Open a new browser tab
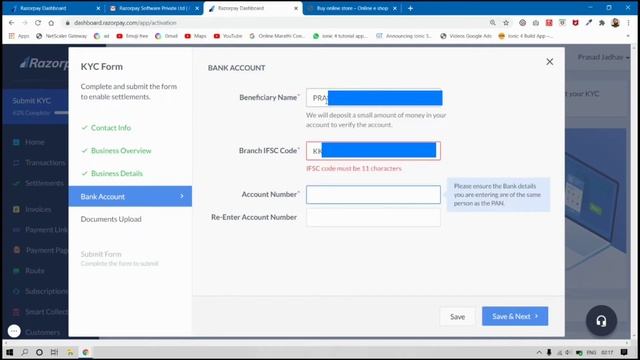 (410, 8)
